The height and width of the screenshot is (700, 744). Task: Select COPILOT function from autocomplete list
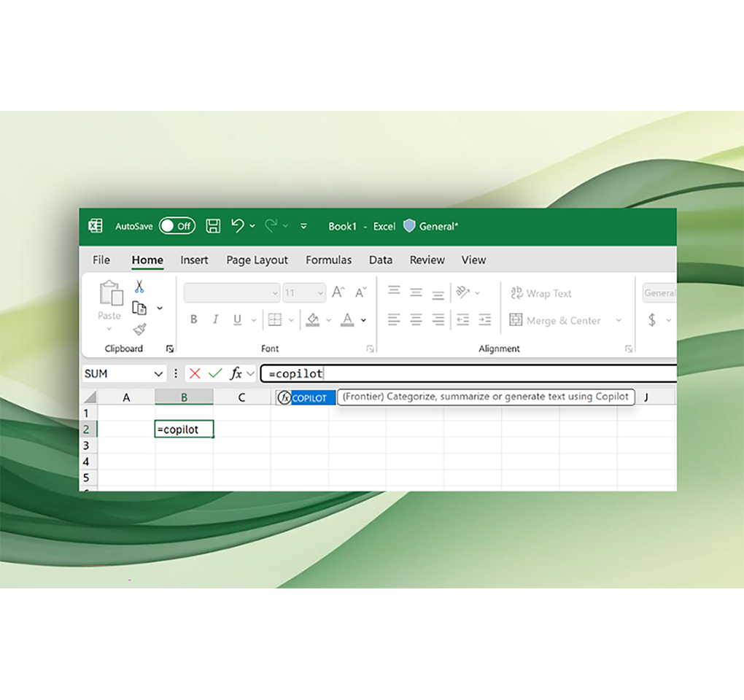[306, 397]
